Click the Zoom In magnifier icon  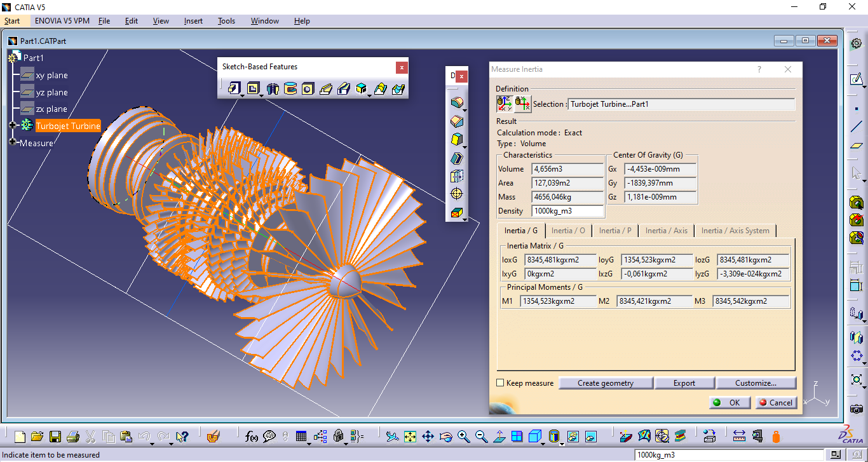[463, 437]
